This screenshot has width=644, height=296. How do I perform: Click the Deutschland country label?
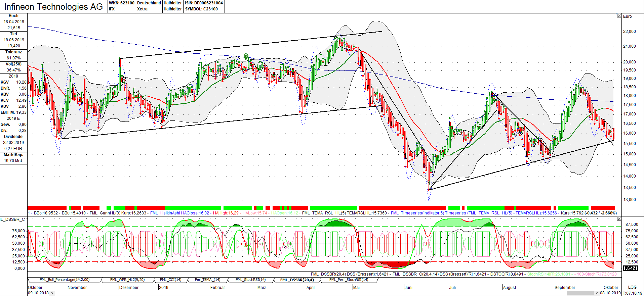[149, 3]
